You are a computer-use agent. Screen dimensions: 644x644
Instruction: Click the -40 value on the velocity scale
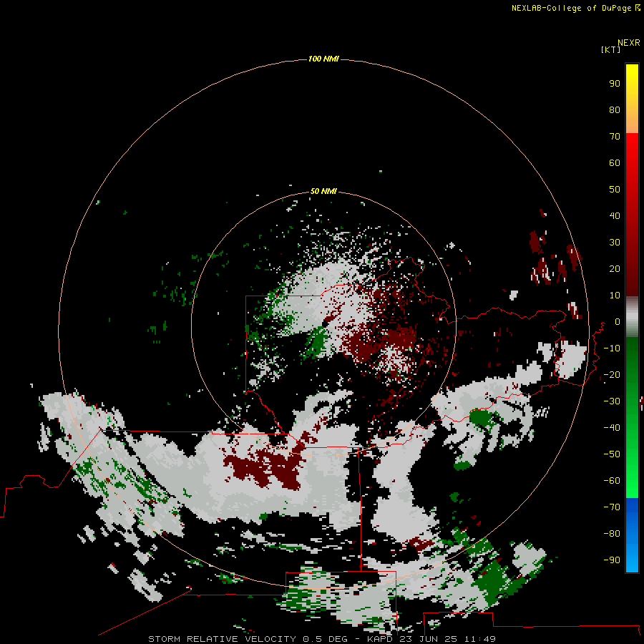(x=612, y=428)
